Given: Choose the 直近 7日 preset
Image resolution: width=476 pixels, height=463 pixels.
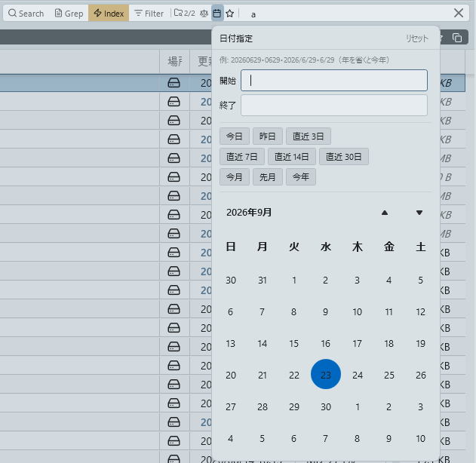Looking at the screenshot, I should [242, 157].
